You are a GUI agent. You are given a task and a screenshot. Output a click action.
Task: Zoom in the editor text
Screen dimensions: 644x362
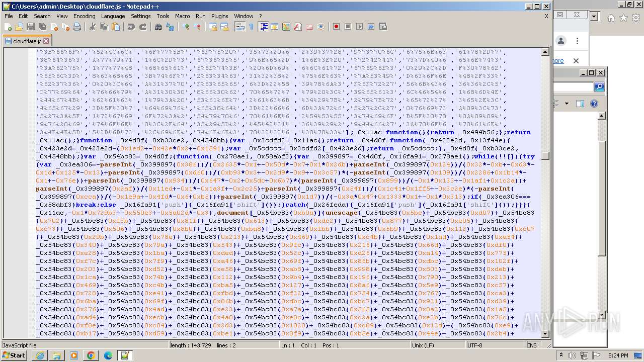pos(186,27)
